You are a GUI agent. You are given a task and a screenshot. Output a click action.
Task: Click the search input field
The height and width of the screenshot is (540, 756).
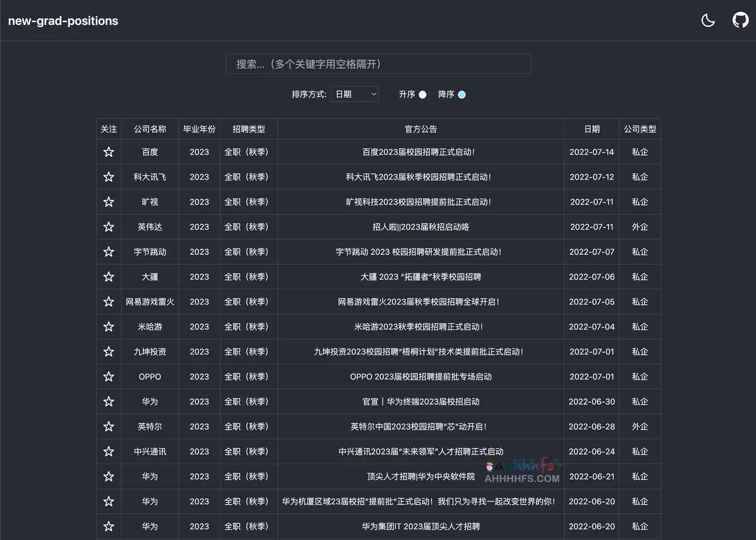pyautogui.click(x=378, y=64)
